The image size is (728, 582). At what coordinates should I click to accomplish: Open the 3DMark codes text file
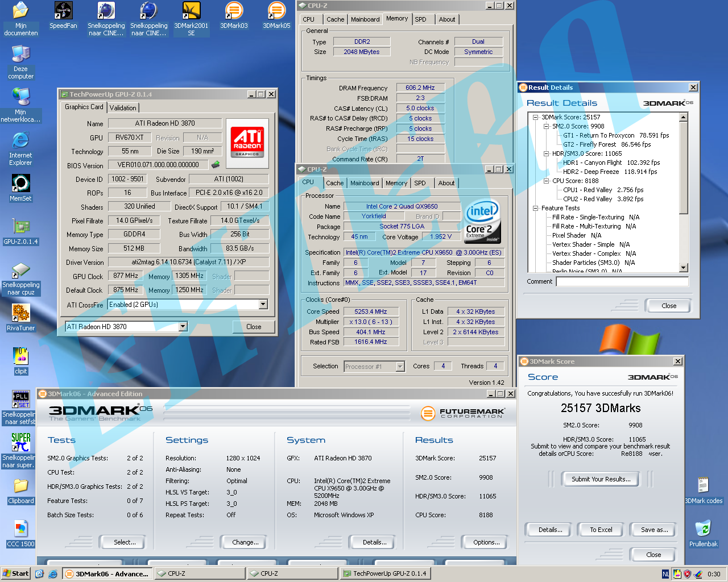703,490
